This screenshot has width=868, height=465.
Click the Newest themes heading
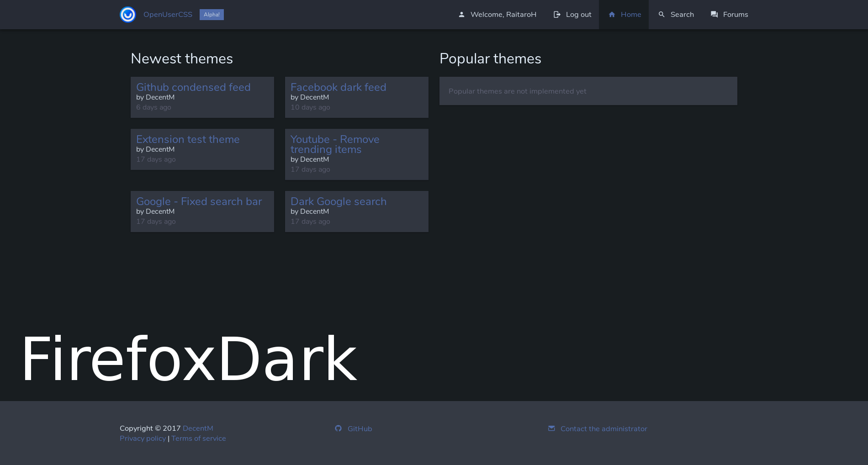click(x=182, y=58)
